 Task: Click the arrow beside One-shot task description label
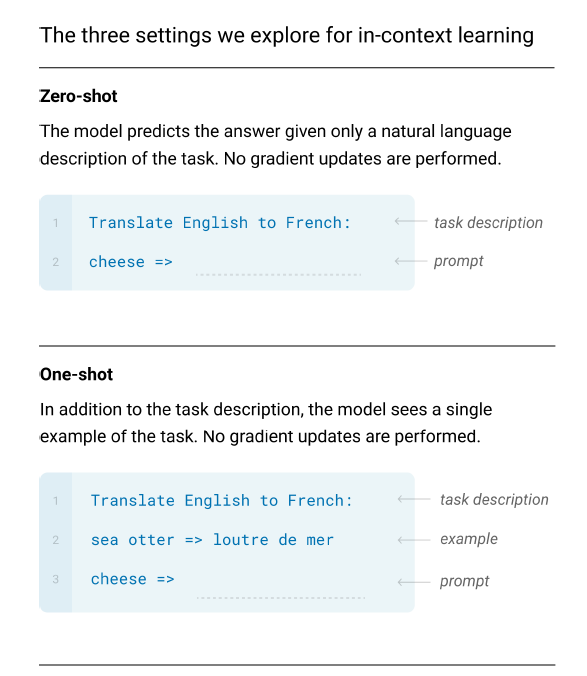(414, 499)
